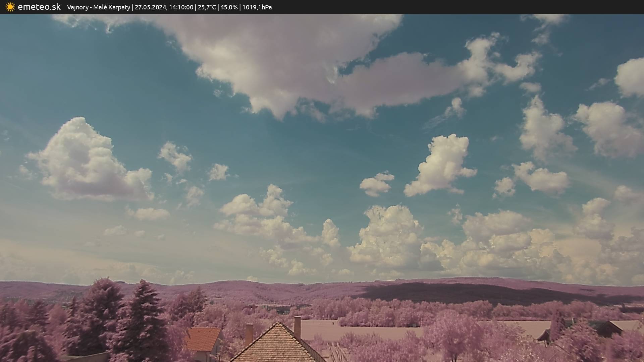Click the sun logo icon
Image resolution: width=644 pixels, height=362 pixels.
(10, 7)
